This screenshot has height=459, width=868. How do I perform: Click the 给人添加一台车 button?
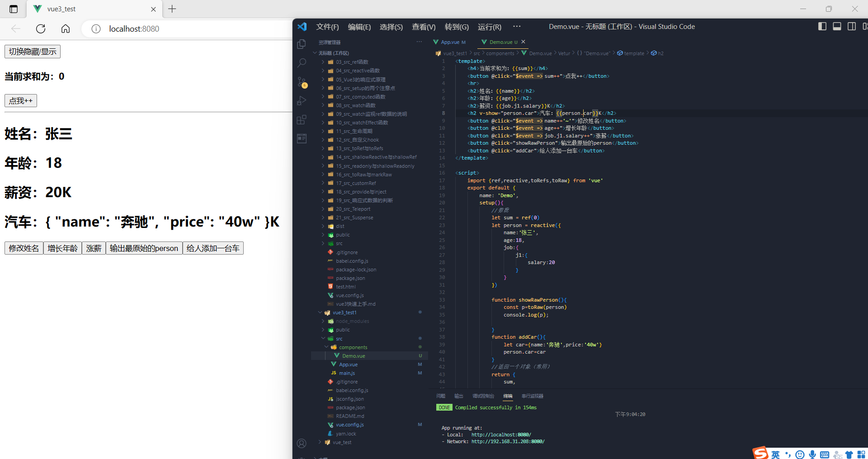pos(213,248)
